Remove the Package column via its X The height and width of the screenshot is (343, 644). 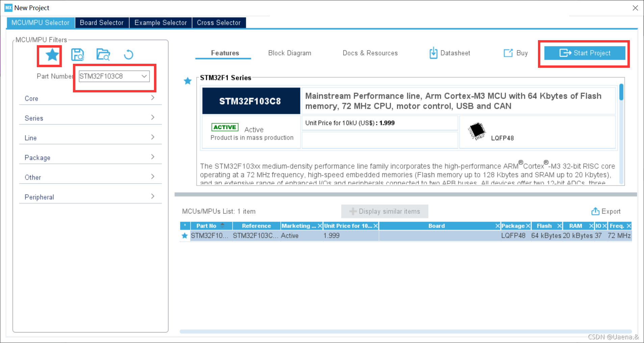click(528, 226)
